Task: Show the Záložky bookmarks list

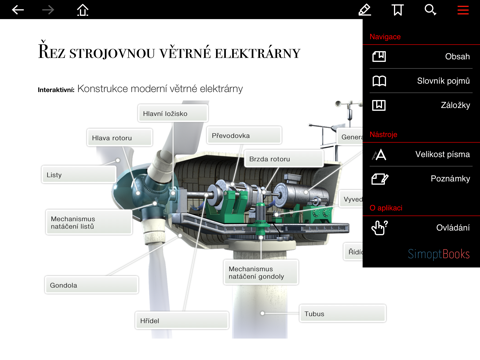Action: (x=421, y=105)
